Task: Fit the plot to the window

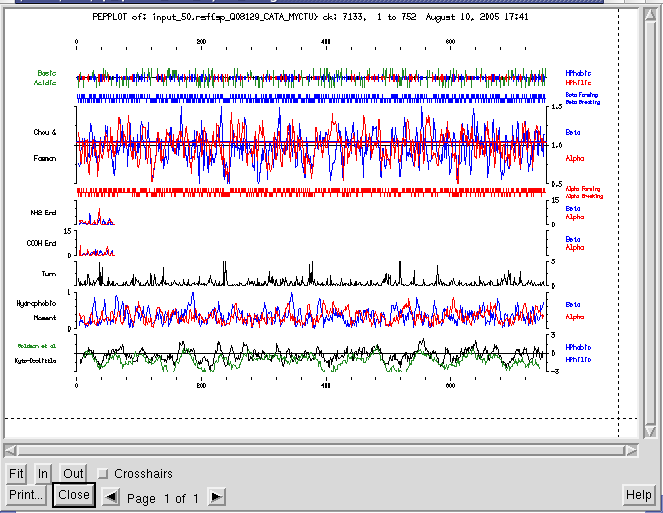Action: 16,473
